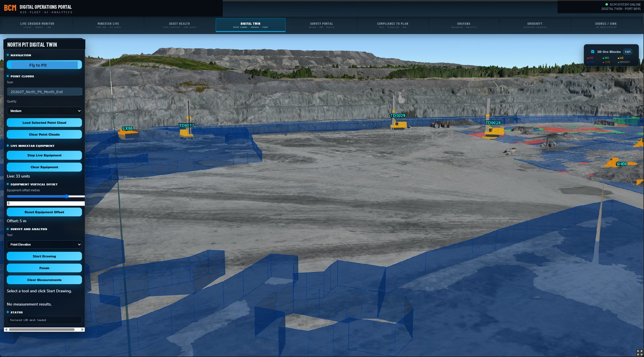Open the Live Crusher Monitor tab
The image size is (644, 357).
click(x=37, y=25)
